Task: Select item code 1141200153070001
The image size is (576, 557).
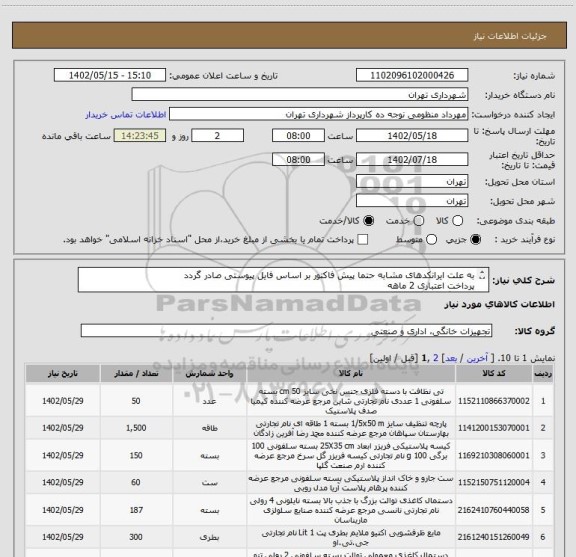Action: point(494,428)
